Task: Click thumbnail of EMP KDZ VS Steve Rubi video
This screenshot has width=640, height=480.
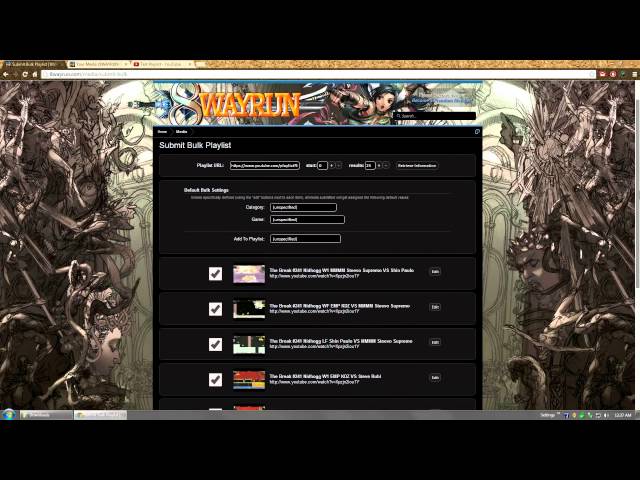Action: pos(249,380)
